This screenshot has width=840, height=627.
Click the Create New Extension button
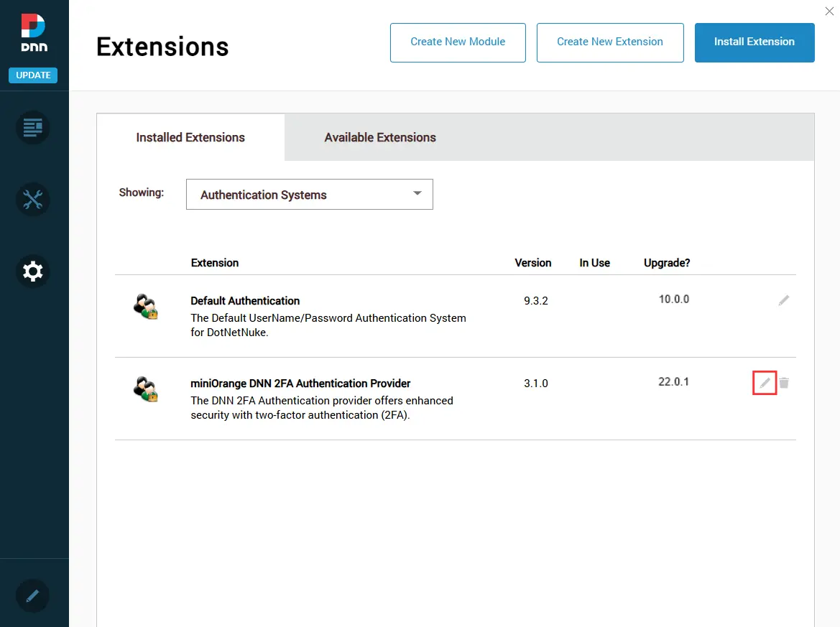point(610,42)
